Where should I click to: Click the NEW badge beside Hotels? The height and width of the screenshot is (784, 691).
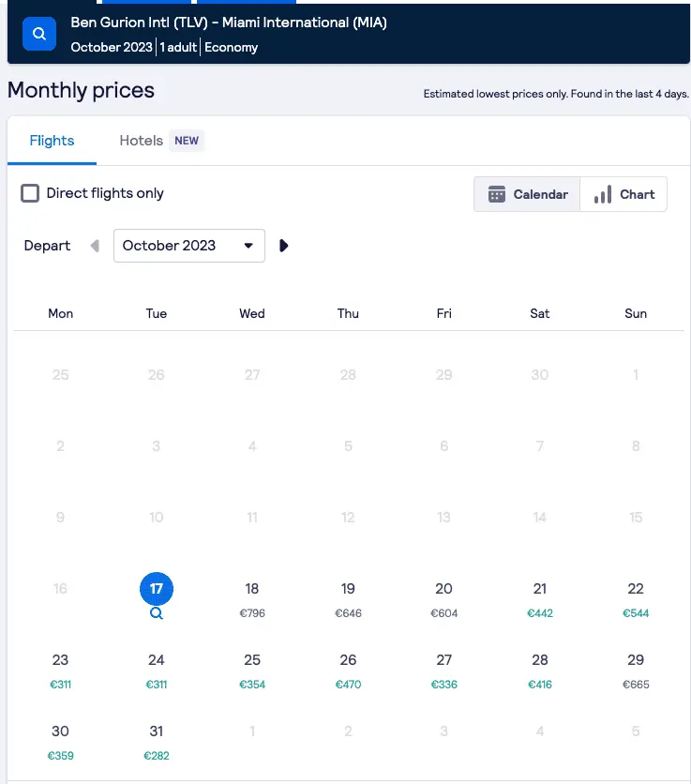[x=187, y=141]
